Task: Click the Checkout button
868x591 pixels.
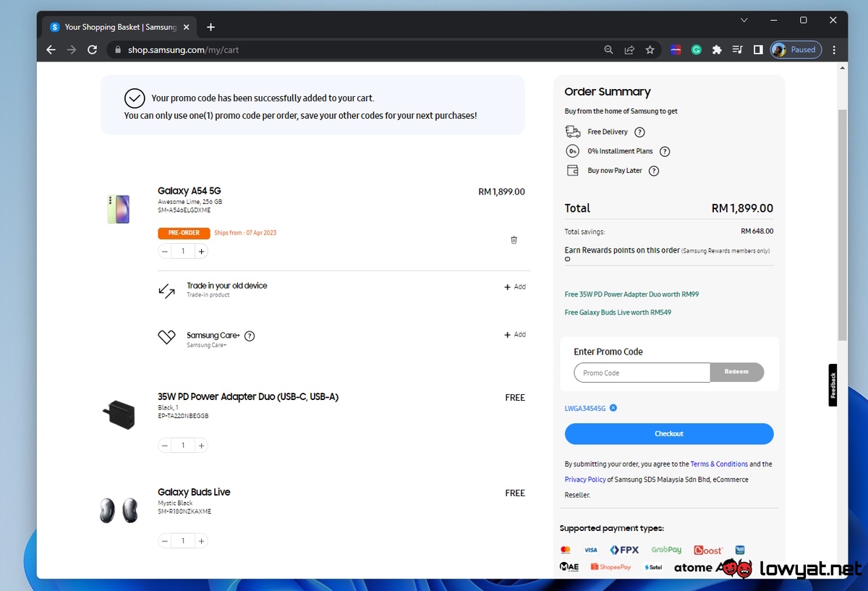Action: click(x=669, y=434)
